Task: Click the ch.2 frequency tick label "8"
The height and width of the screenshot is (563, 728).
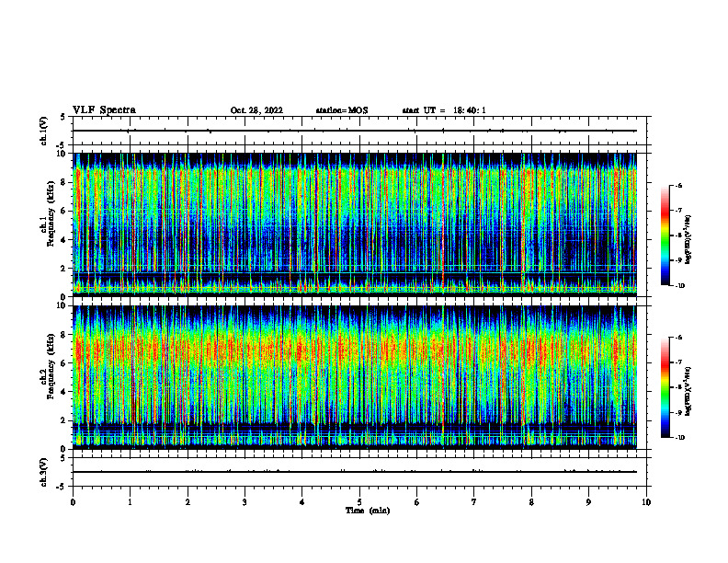Action: coord(63,335)
